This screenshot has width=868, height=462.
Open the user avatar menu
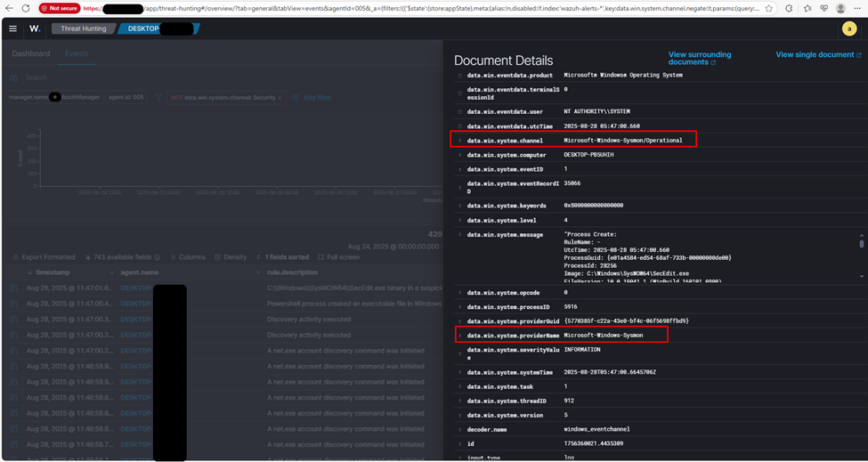(849, 28)
